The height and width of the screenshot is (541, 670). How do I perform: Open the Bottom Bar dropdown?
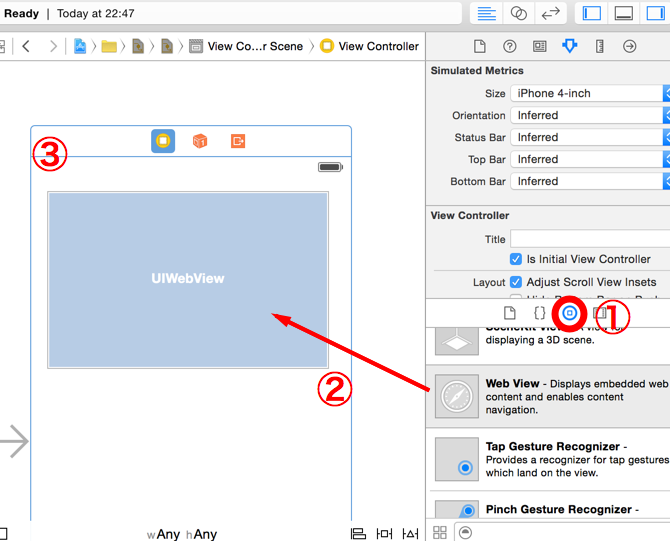point(590,181)
